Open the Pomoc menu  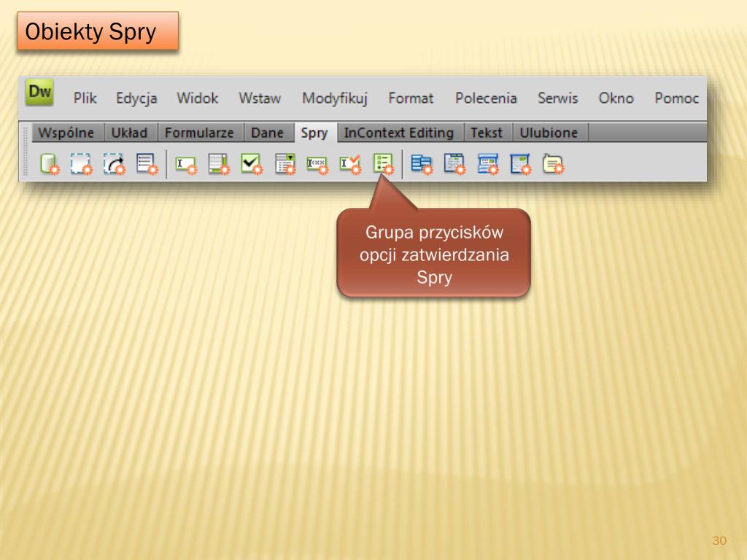point(676,98)
